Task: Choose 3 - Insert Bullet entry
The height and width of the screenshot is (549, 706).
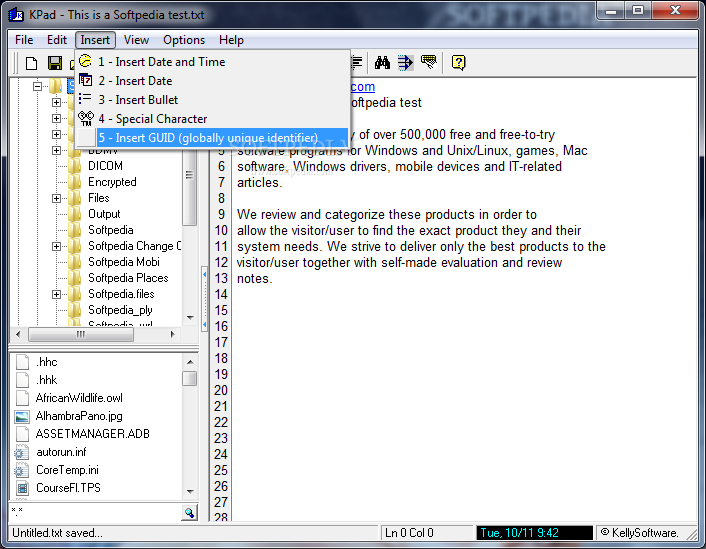Action: point(213,100)
